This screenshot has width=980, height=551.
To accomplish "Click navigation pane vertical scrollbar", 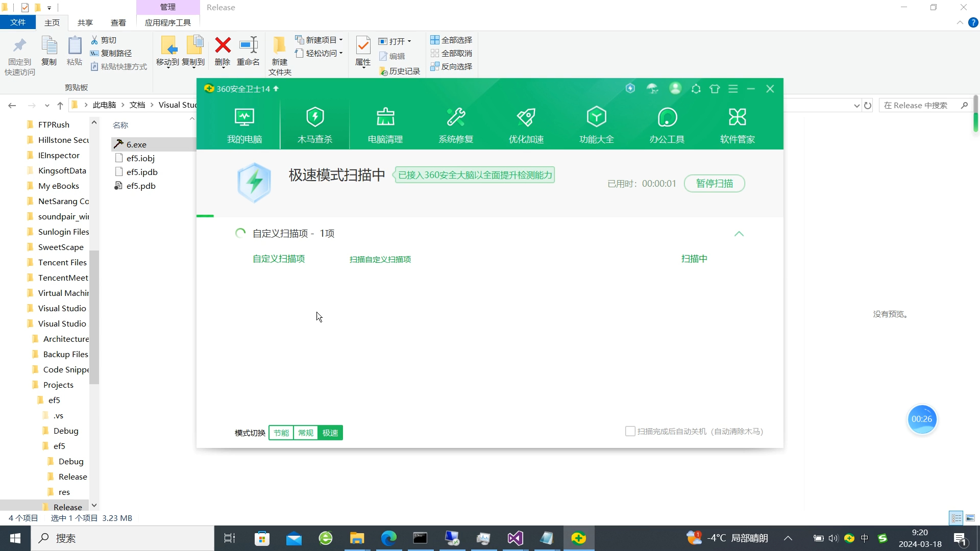I will pyautogui.click(x=94, y=317).
